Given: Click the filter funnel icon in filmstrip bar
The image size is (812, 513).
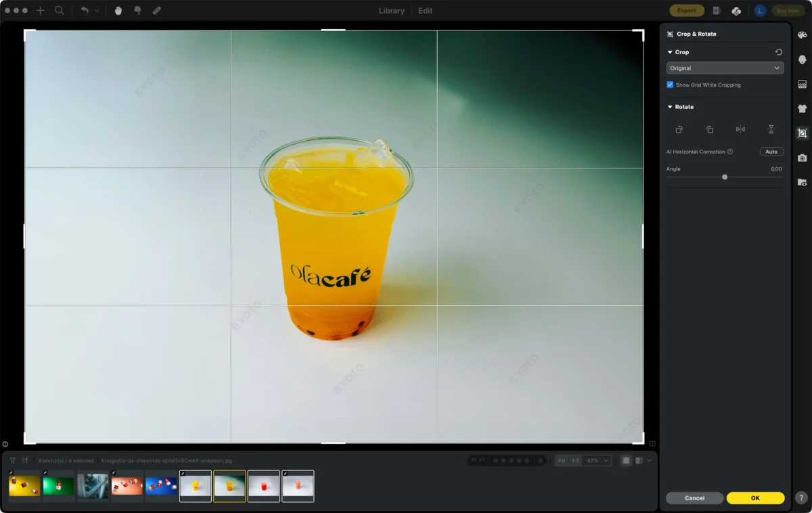Looking at the screenshot, I should (x=12, y=460).
